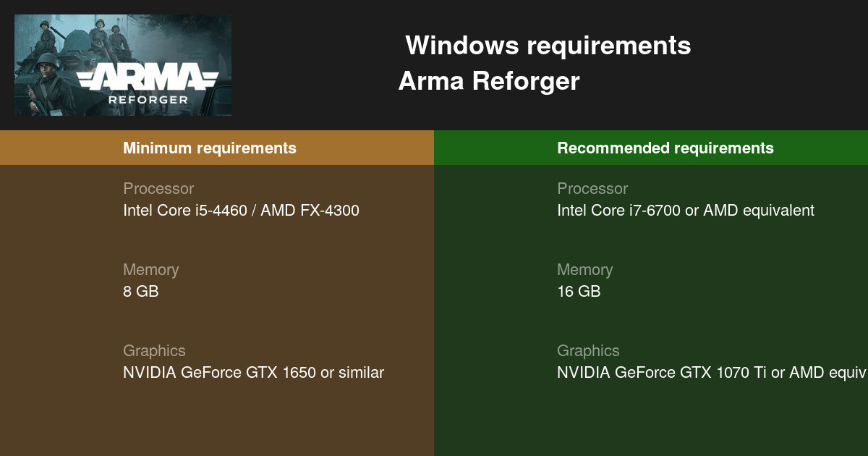Click the REFORGER subtitle under the Arma logo
This screenshot has width=868, height=456.
click(x=148, y=99)
